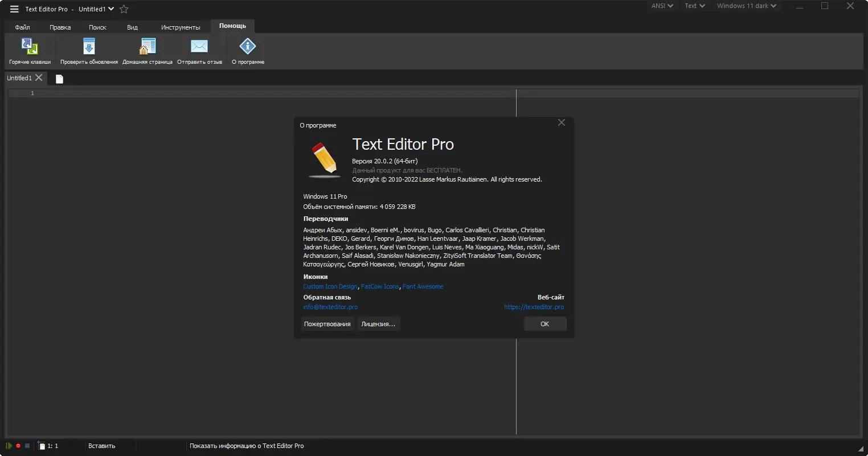Open the Windows 11 dark theme dropdown

click(746, 6)
